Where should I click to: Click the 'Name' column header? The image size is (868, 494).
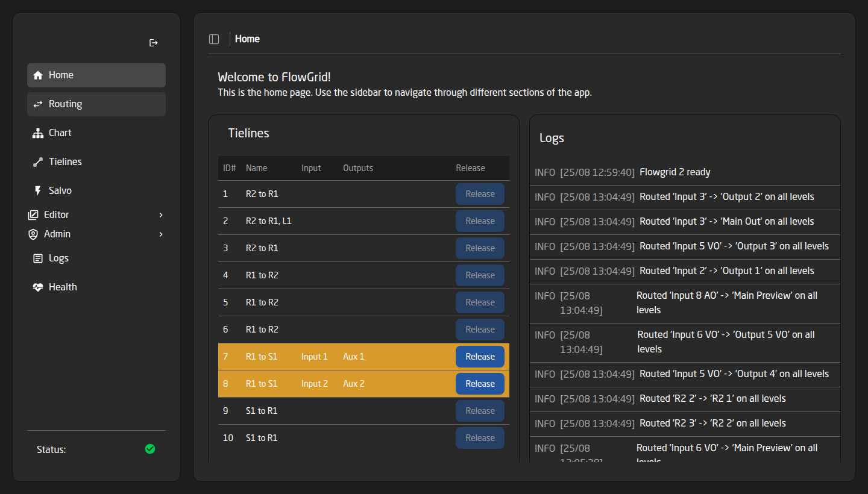point(257,168)
